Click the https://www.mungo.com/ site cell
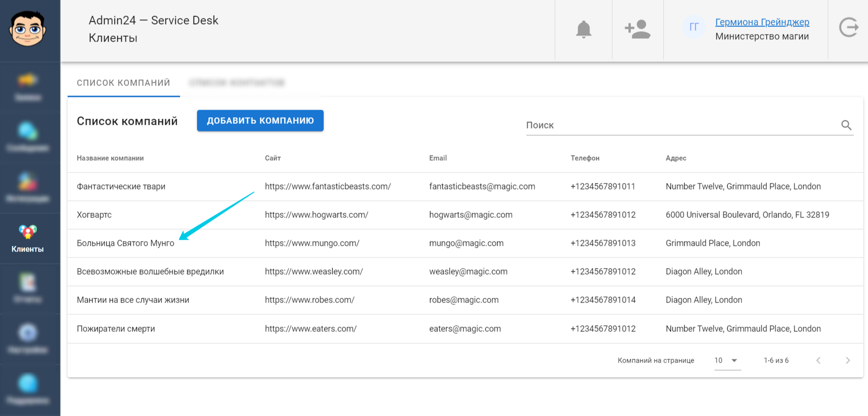868x416 pixels. coord(312,243)
